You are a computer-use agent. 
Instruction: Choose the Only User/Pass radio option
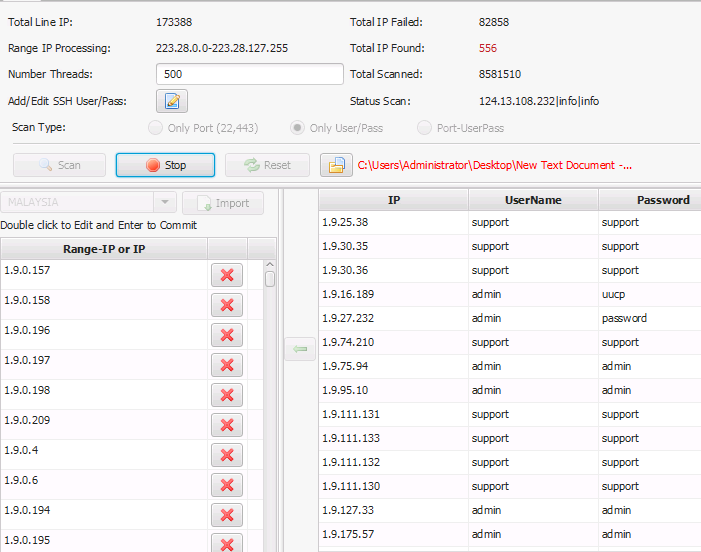pyautogui.click(x=297, y=128)
